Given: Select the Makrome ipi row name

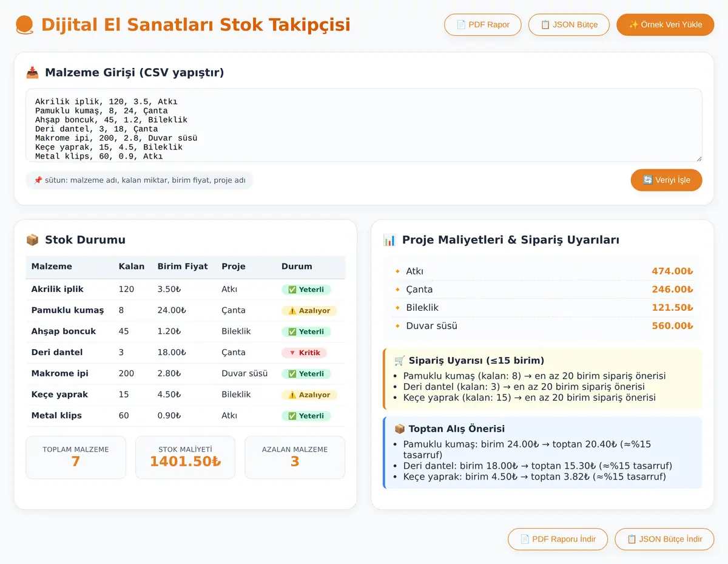Looking at the screenshot, I should (x=60, y=373).
